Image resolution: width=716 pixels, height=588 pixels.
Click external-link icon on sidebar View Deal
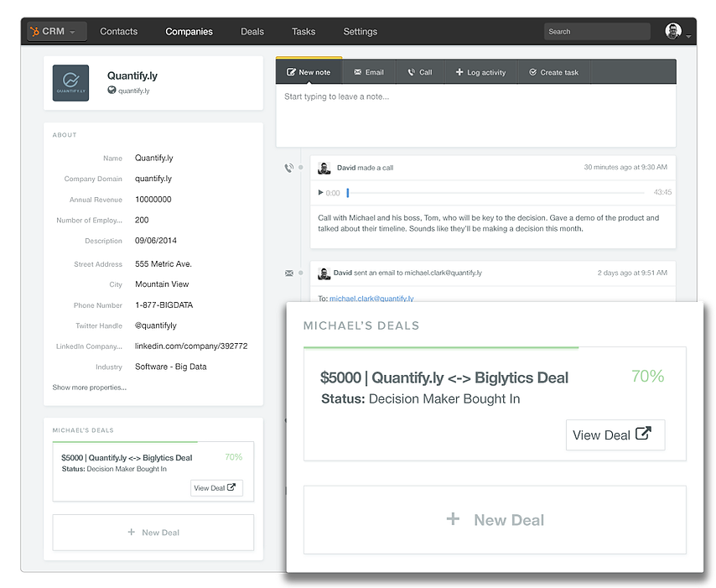[x=231, y=487]
